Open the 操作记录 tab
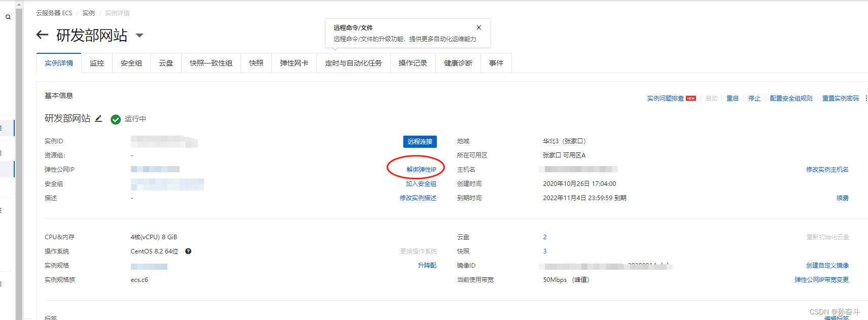The height and width of the screenshot is (320, 868). (x=413, y=63)
